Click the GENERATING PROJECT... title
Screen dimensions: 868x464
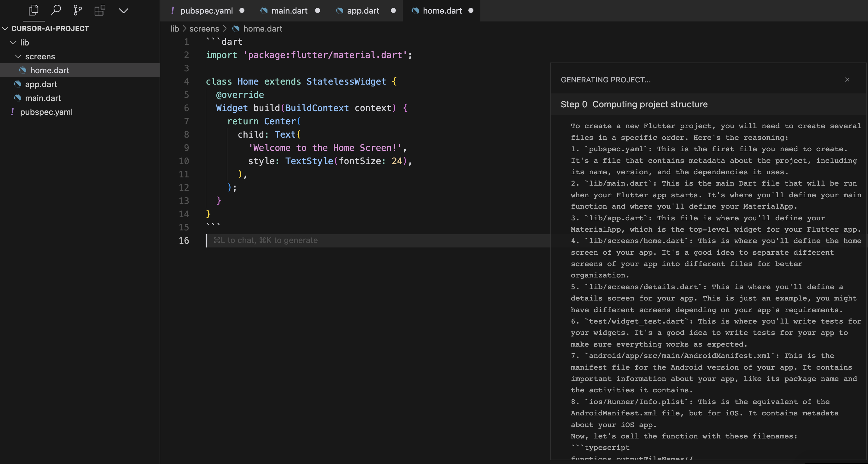(x=606, y=80)
